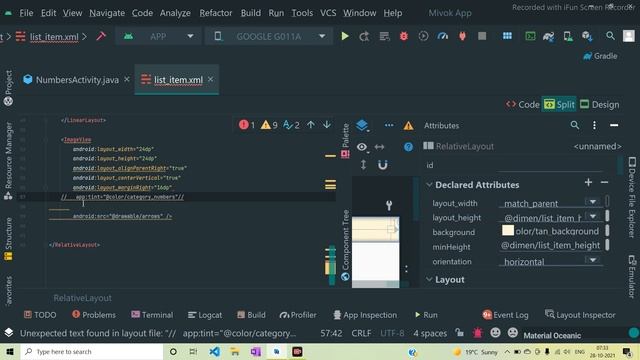This screenshot has width=640, height=360.
Task: Click the errors count indicator
Action: pyautogui.click(x=247, y=124)
